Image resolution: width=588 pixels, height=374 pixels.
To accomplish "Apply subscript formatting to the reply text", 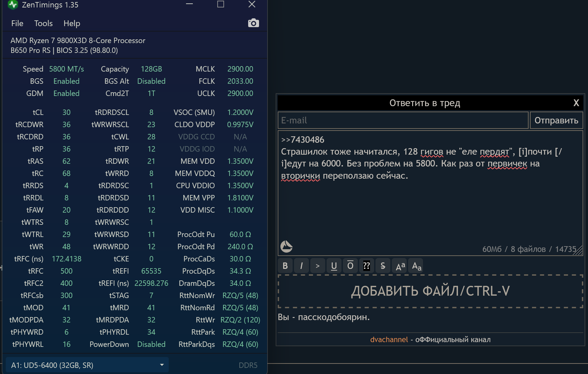I will (x=417, y=266).
